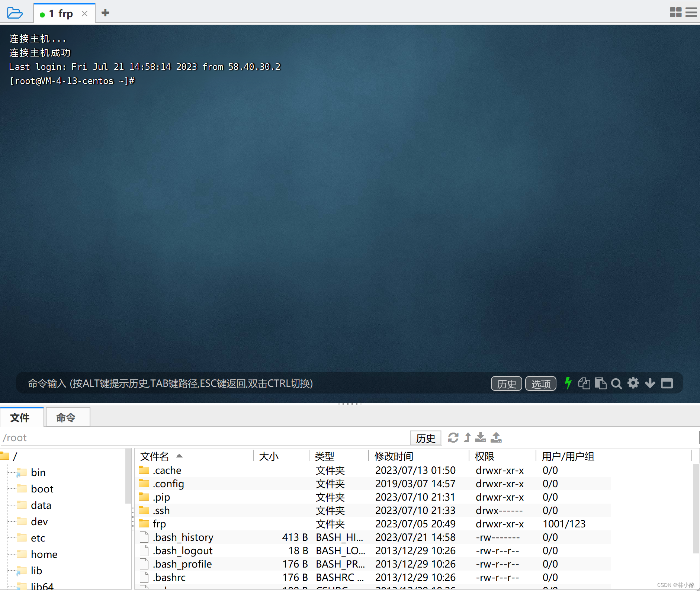This screenshot has width=700, height=591.
Task: Click the paste icon in terminal toolbar
Action: 600,383
